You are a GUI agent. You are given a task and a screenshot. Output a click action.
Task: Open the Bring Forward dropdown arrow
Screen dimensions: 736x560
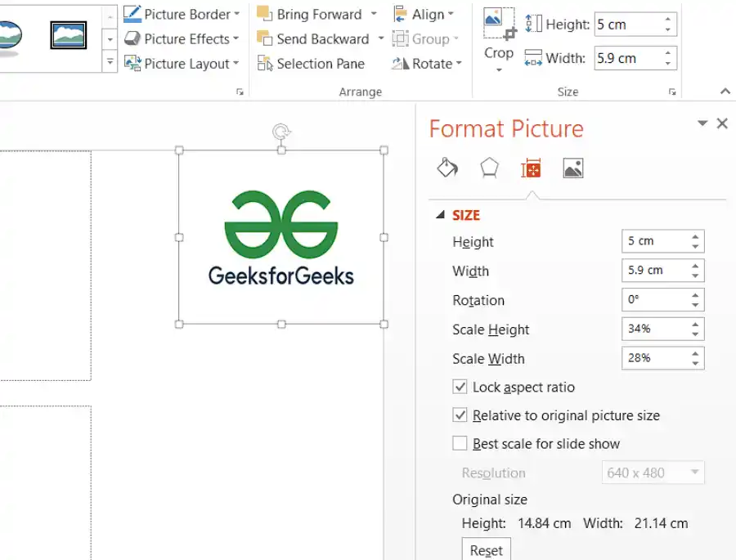click(374, 14)
